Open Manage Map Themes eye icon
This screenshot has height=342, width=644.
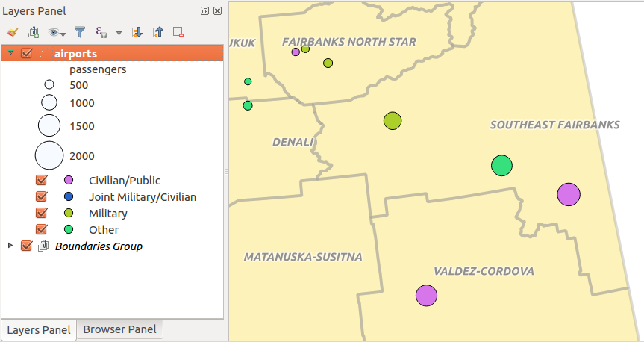tap(55, 32)
